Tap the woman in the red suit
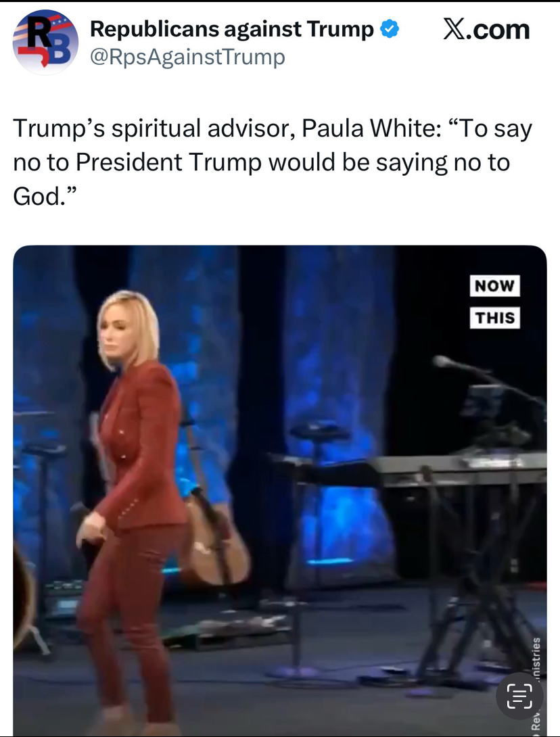This screenshot has height=737, width=560. pyautogui.click(x=133, y=508)
